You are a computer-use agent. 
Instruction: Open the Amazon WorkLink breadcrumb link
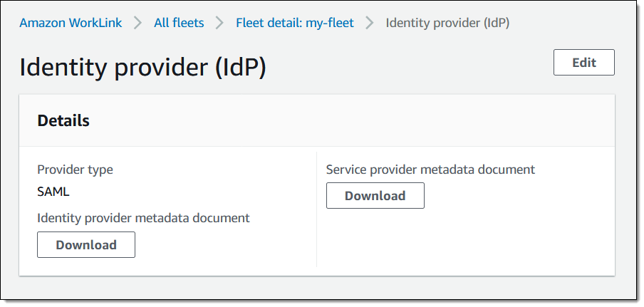tap(71, 23)
